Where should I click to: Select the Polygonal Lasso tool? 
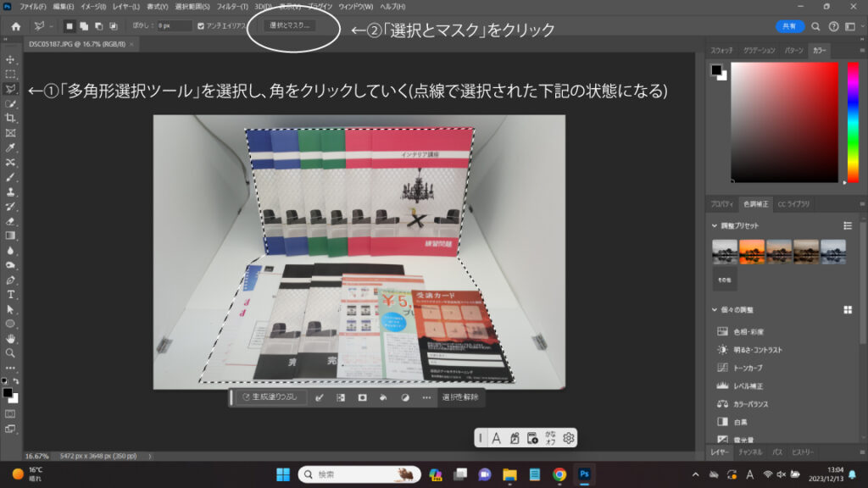coord(10,88)
